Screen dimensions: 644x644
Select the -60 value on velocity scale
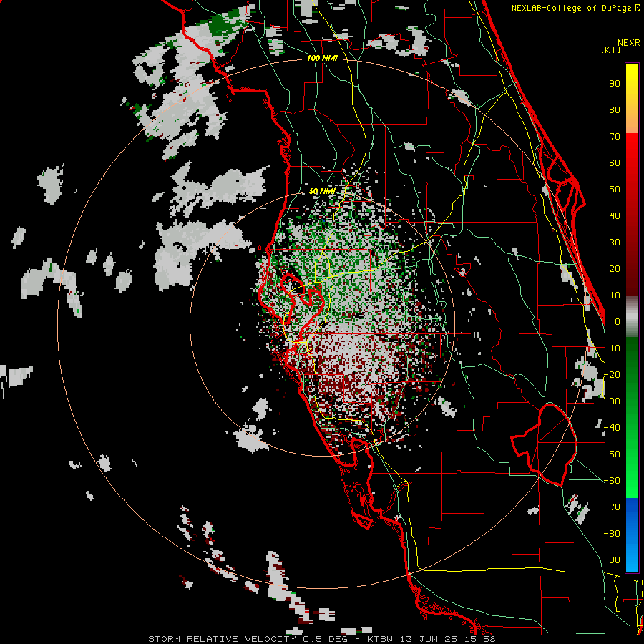point(612,481)
